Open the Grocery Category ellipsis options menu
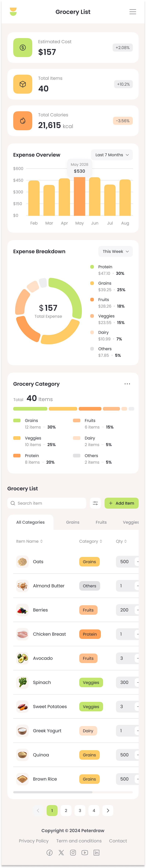 point(127,384)
